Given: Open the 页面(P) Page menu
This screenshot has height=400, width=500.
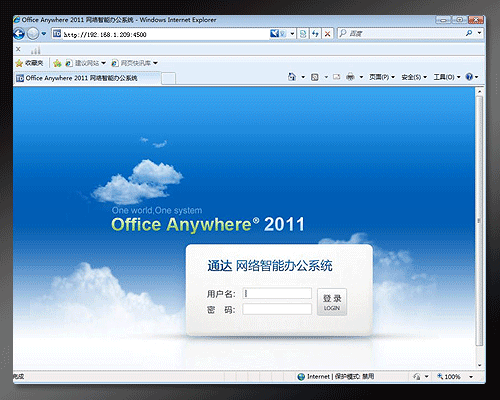Looking at the screenshot, I should (x=382, y=77).
